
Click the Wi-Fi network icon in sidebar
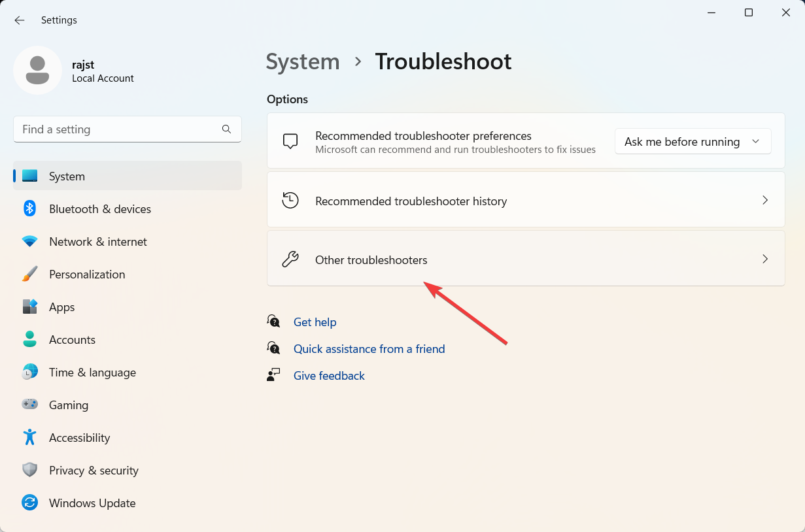pyautogui.click(x=30, y=241)
